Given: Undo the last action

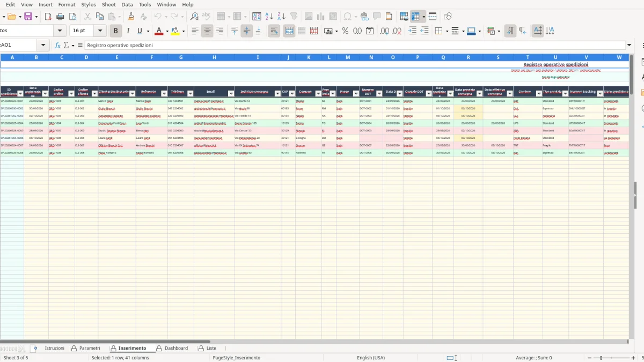Looking at the screenshot, I should [158, 17].
